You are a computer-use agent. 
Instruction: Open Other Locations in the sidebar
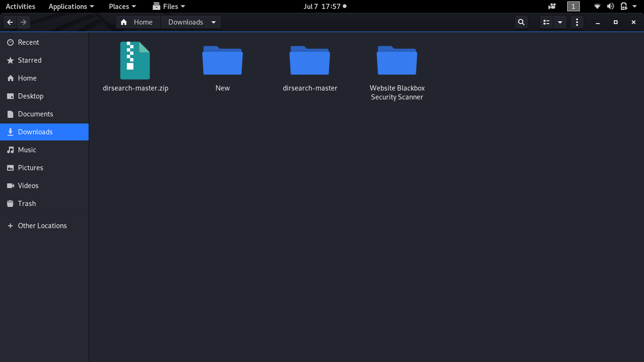[44, 226]
